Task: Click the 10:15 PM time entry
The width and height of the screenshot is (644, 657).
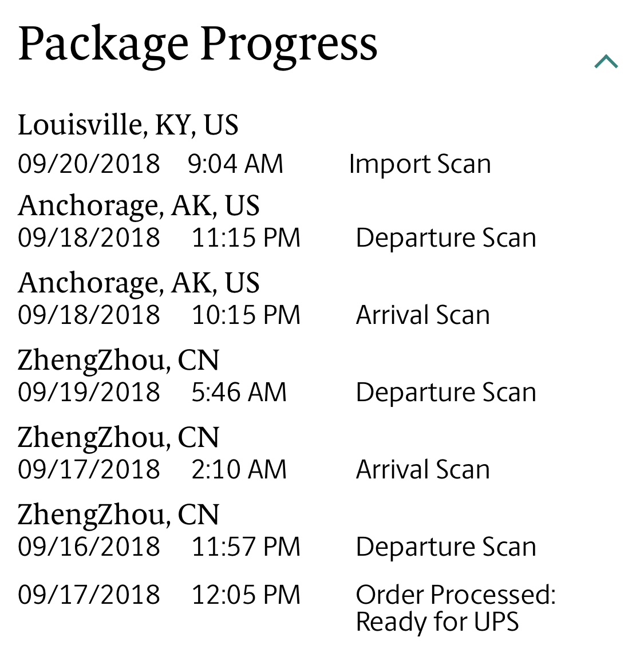Action: click(246, 315)
